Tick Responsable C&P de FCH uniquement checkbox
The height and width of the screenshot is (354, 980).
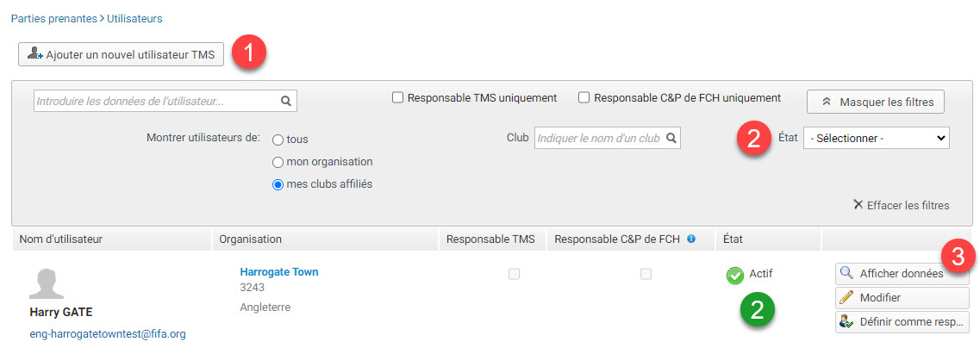point(584,97)
